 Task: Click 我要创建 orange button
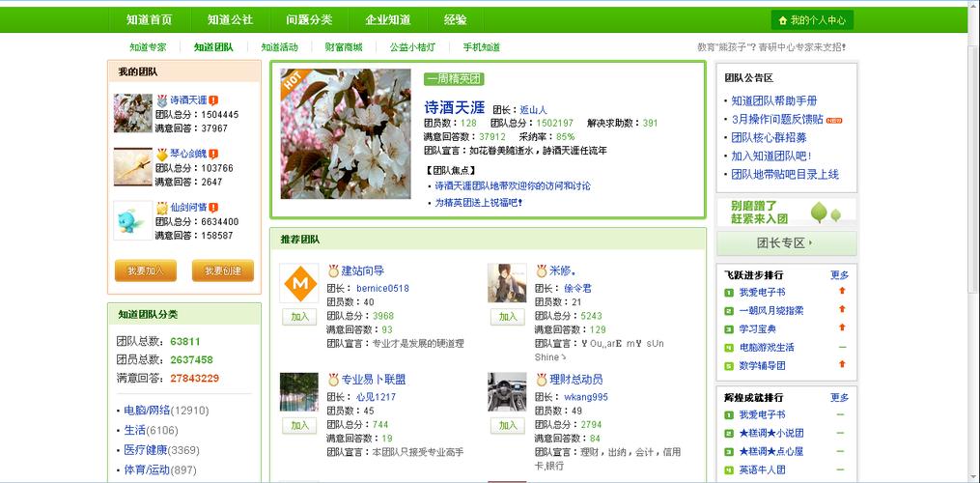click(223, 270)
